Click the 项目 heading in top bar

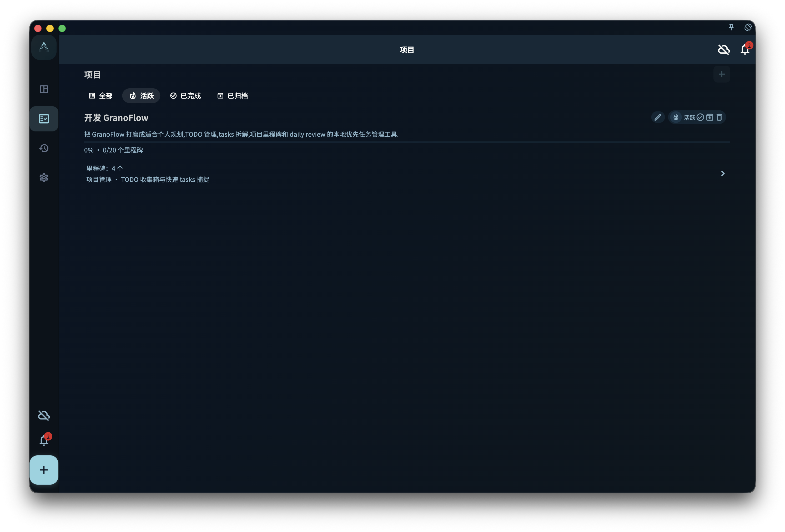tap(407, 50)
